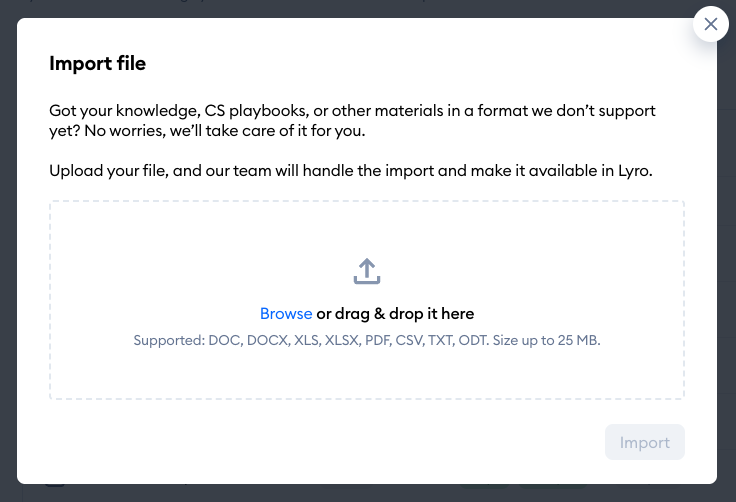Click the "TXT, ODT" text in supported formats
Screen dimensions: 736x502
[x=457, y=341]
